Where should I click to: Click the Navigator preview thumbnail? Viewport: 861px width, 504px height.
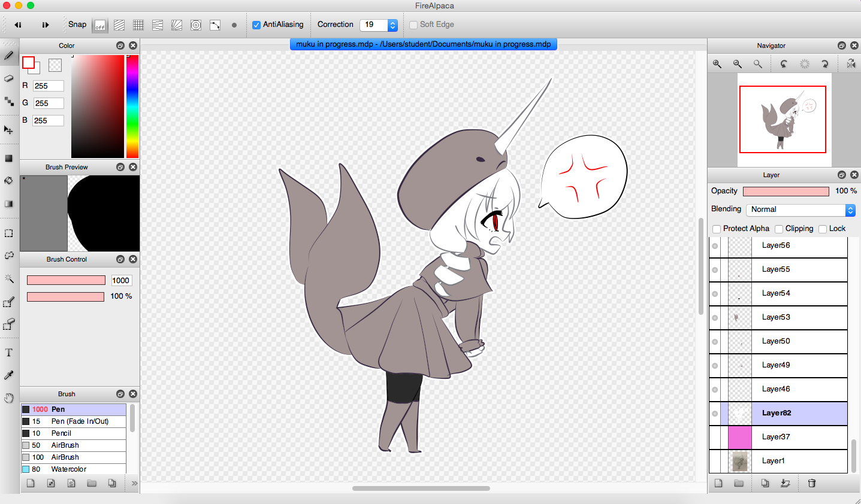pyautogui.click(x=784, y=120)
